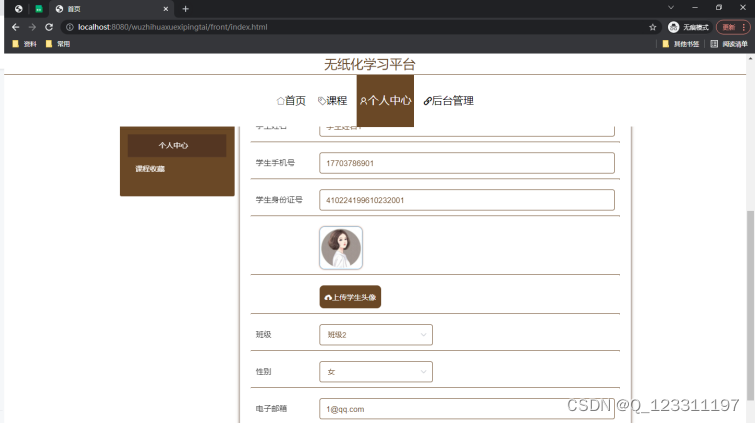This screenshot has height=423, width=755.
Task: Click the red 更新 update button
Action: tap(733, 27)
